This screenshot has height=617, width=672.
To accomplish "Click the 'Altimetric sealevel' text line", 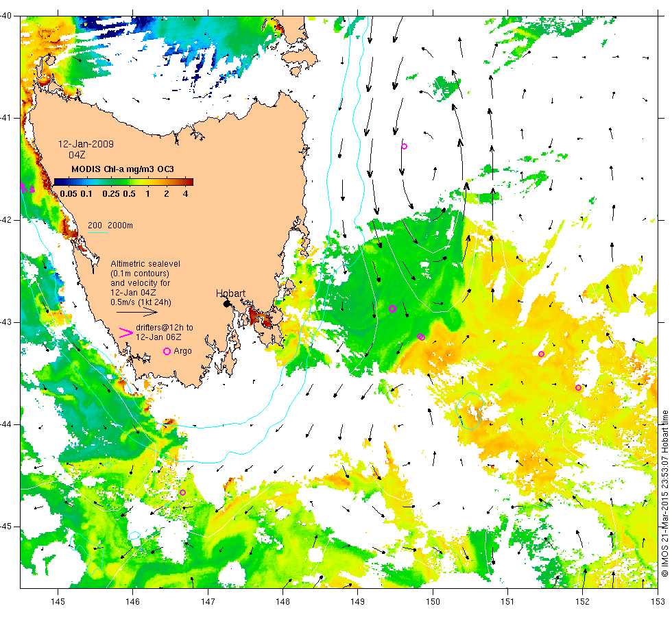I will point(145,264).
